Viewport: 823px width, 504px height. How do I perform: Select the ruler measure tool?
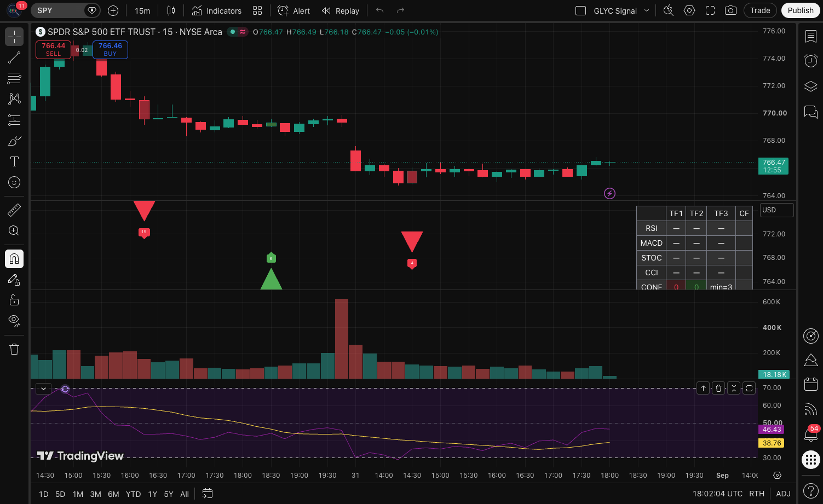(x=14, y=210)
